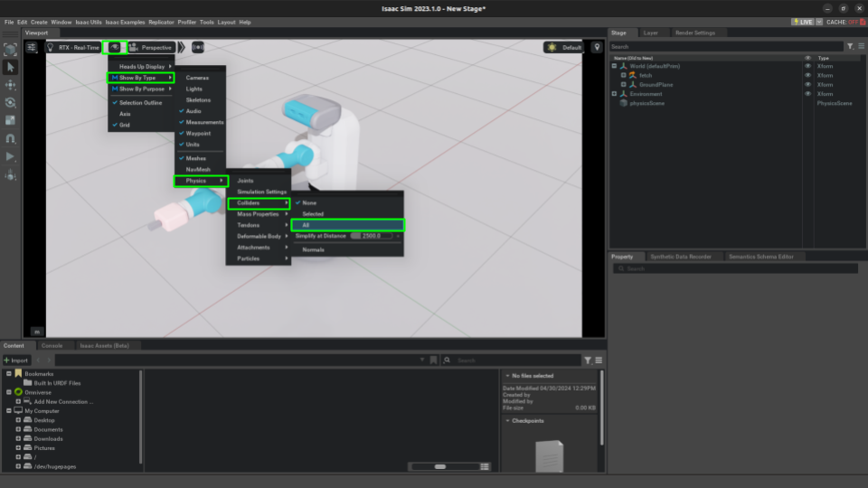This screenshot has height=488, width=868.
Task: Open the Replicator menu
Action: pos(161,22)
